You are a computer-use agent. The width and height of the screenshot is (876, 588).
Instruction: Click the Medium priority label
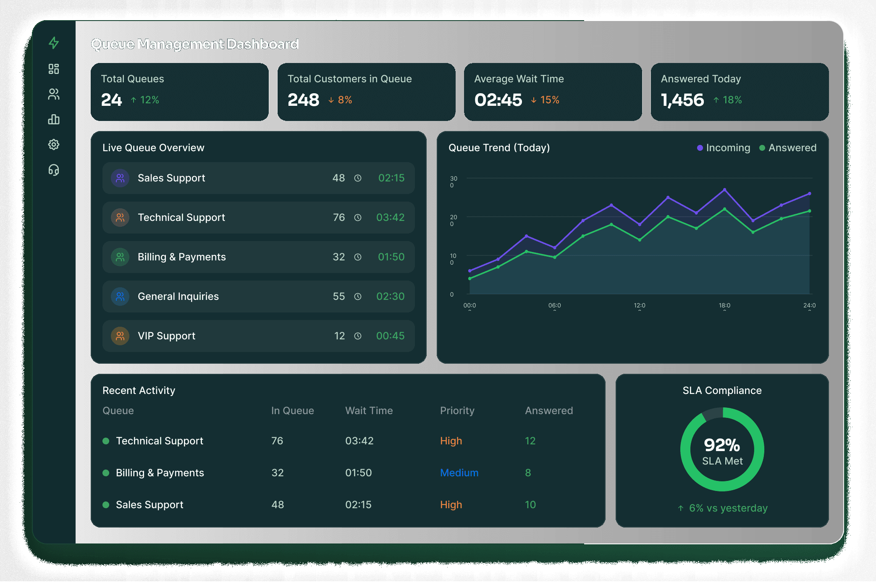pos(459,473)
